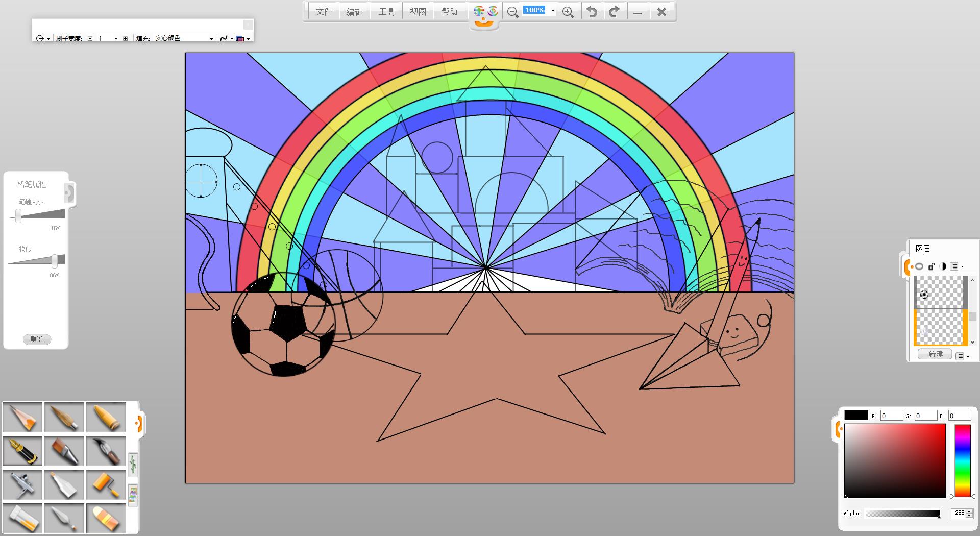Open the 工具 menu
This screenshot has width=980, height=536.
pyautogui.click(x=386, y=12)
